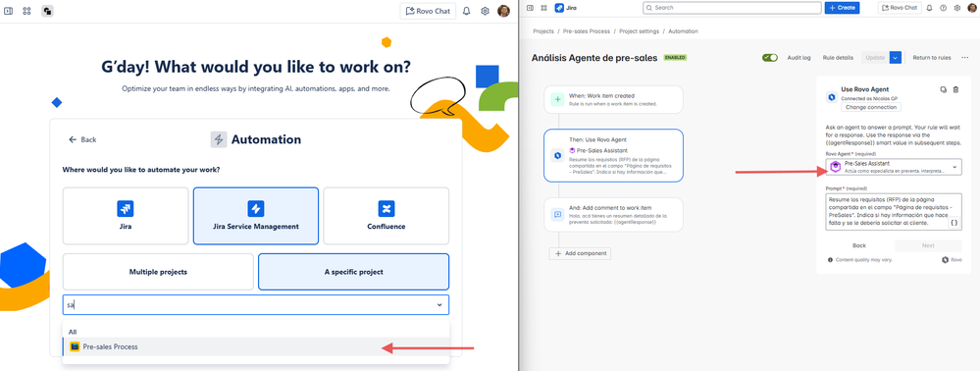The width and height of the screenshot is (980, 371).
Task: Expand the Update dropdown arrow
Action: 895,58
